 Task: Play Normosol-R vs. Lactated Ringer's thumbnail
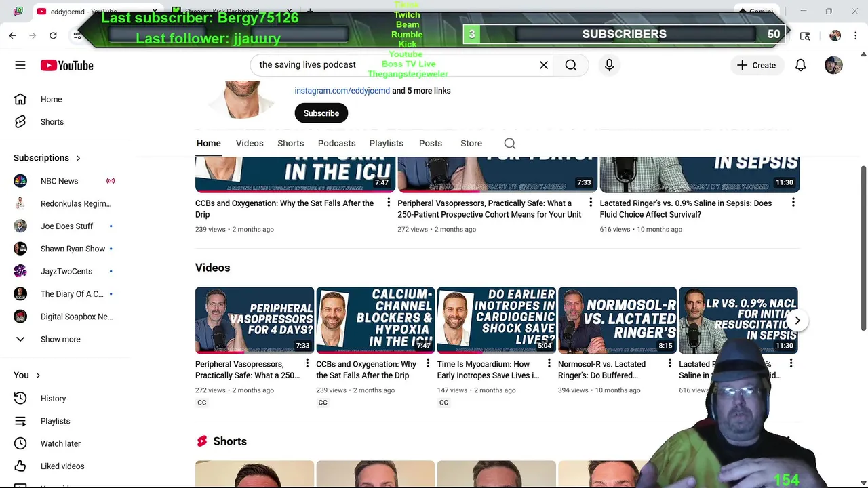[617, 321]
